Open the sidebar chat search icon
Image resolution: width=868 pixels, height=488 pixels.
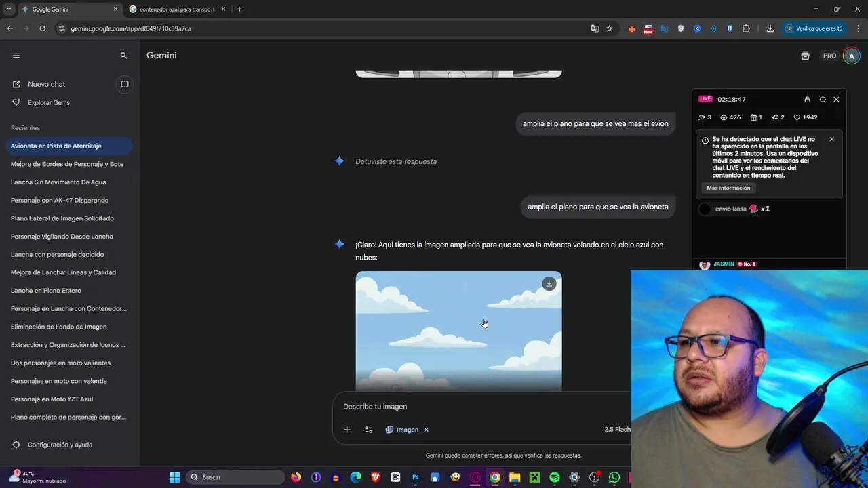123,56
